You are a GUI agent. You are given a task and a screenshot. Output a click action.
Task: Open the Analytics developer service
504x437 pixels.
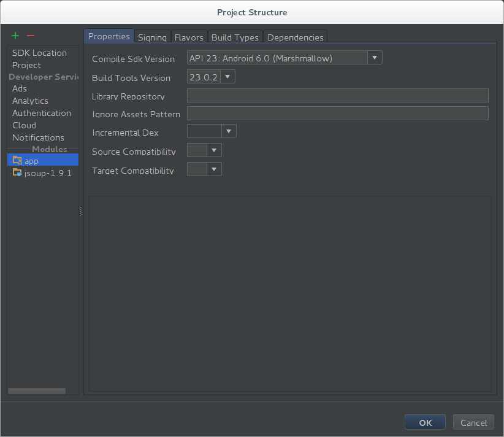[x=30, y=101]
